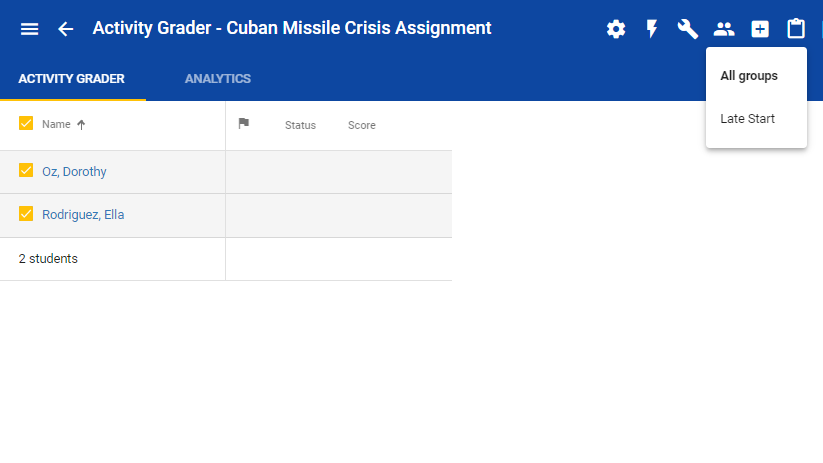Open the clipboard icon in toolbar

tap(796, 29)
